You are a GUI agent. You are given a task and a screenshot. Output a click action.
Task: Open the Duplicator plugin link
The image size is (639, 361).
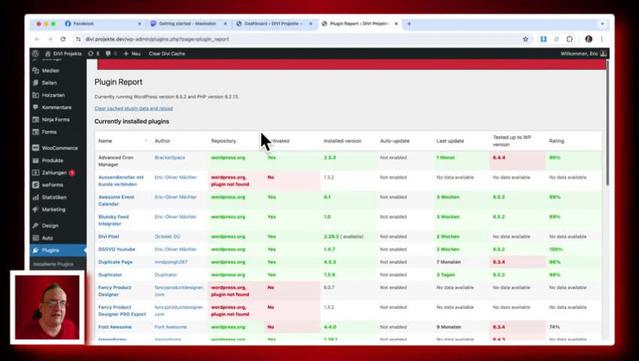(110, 275)
